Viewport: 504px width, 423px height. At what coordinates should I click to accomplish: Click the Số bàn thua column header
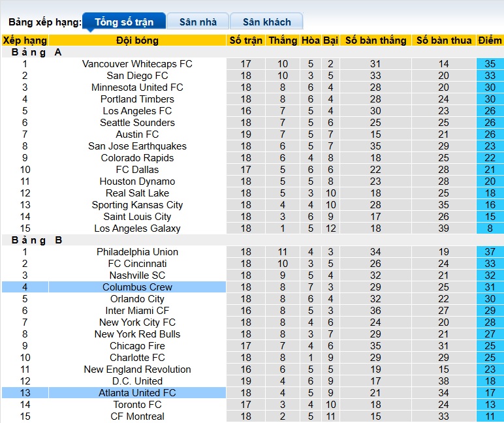pyautogui.click(x=444, y=40)
